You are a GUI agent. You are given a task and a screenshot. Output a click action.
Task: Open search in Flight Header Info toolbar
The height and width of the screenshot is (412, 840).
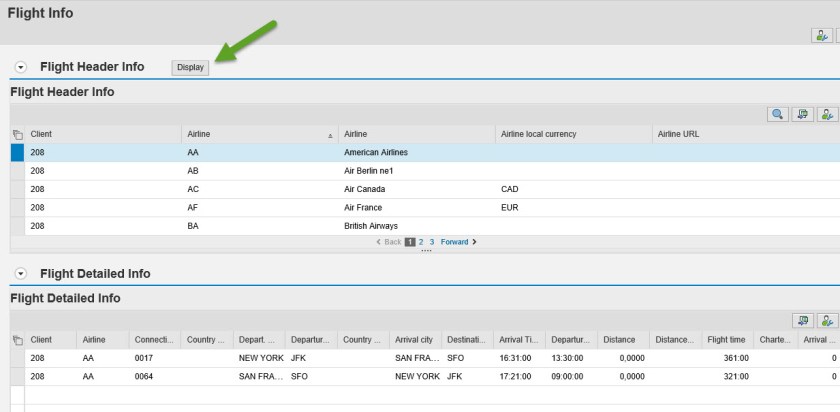tap(777, 115)
